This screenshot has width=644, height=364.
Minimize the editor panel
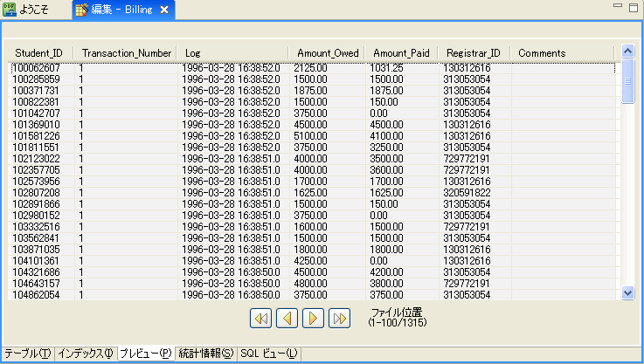(x=619, y=7)
